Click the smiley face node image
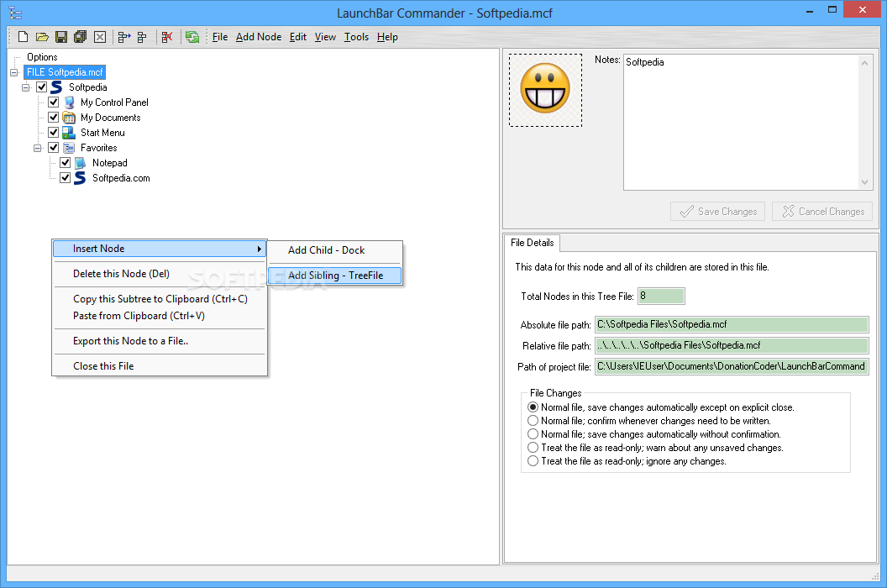 click(545, 89)
